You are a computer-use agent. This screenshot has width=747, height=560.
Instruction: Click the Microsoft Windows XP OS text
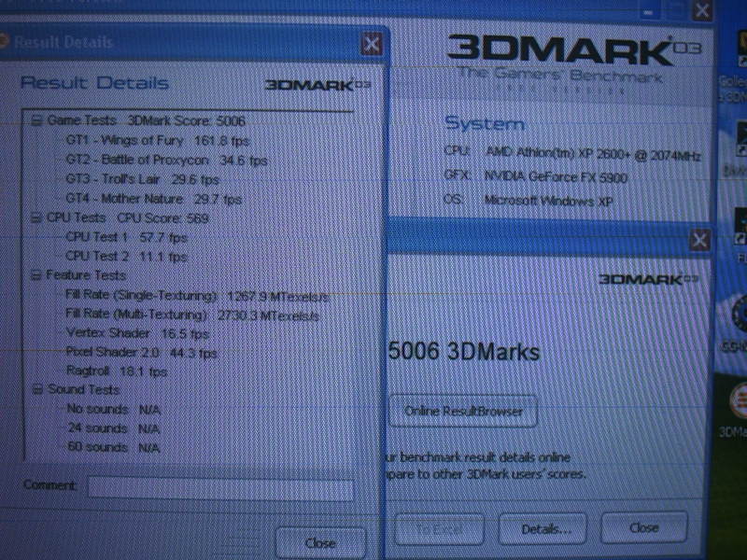[x=548, y=201]
